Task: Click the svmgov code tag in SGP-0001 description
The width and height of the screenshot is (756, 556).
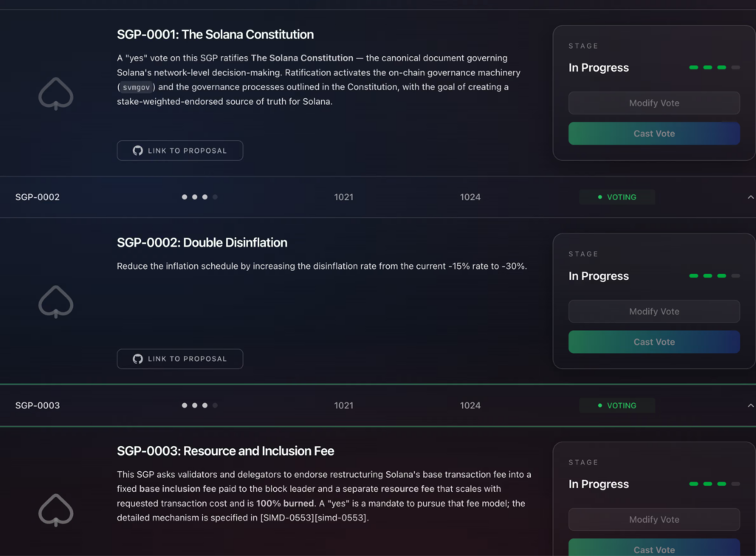Action: 136,87
